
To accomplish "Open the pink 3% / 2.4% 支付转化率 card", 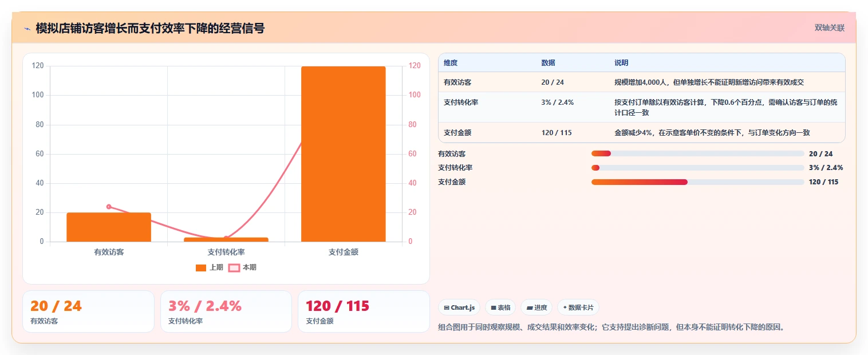I will coord(226,311).
